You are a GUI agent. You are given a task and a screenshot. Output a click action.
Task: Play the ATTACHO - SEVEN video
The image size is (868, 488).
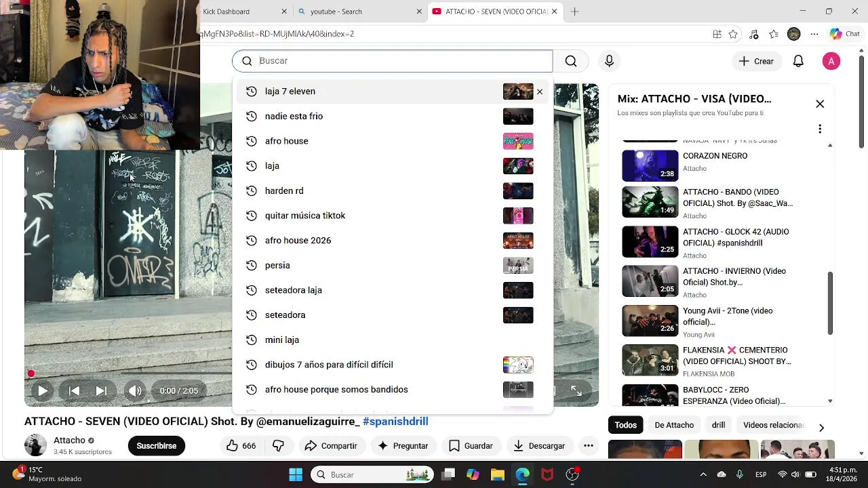pos(42,390)
